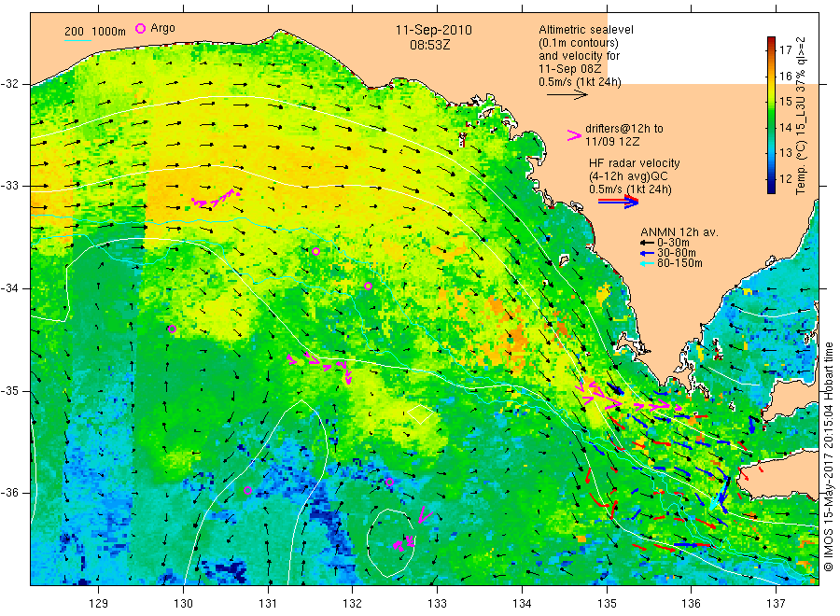
Task: Click the 'HF radar velocity' legend text
Action: 634,163
